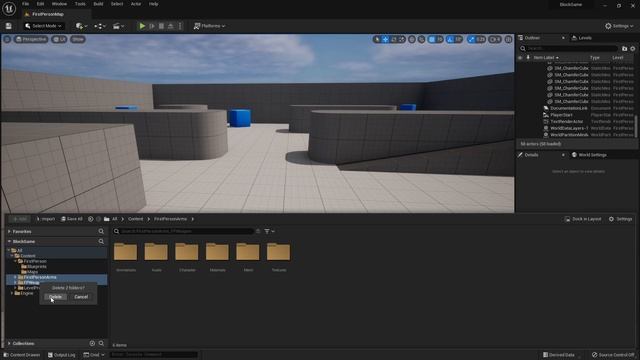The image size is (640, 360).
Task: Open Outliner settings gear
Action: tap(633, 49)
